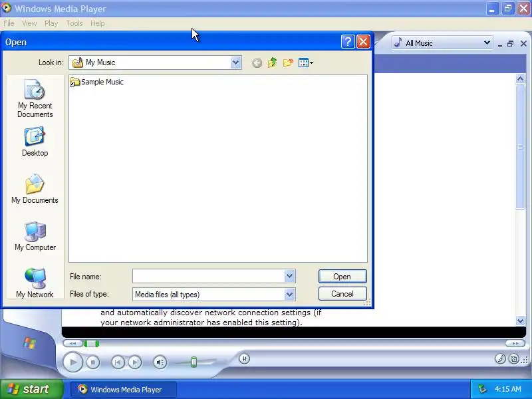The image size is (532, 399).
Task: Click the seek bar thumb
Action: tap(91, 344)
